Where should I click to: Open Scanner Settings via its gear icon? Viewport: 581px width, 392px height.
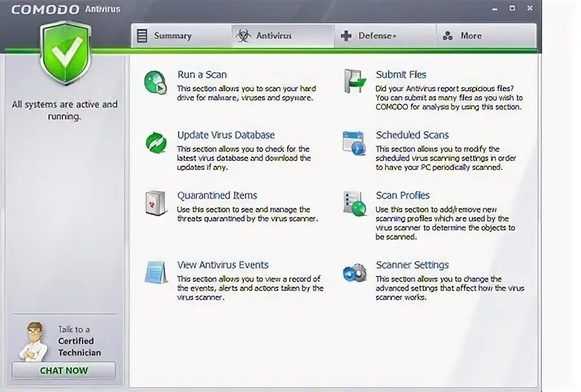tap(353, 272)
